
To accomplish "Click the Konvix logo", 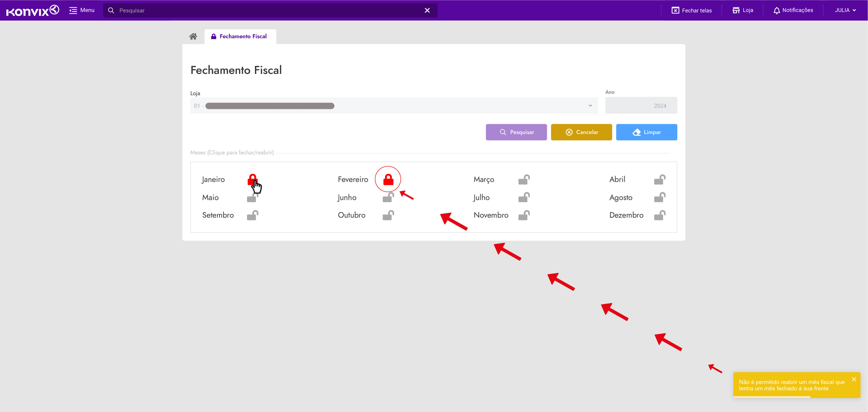I will coord(33,10).
